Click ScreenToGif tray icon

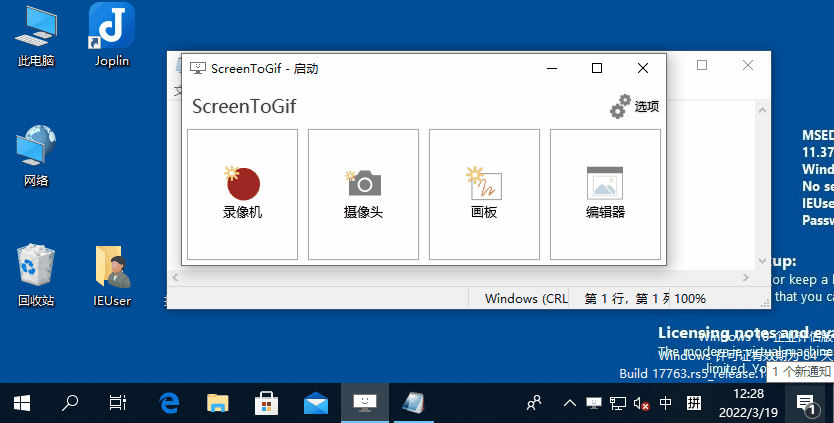tap(594, 403)
